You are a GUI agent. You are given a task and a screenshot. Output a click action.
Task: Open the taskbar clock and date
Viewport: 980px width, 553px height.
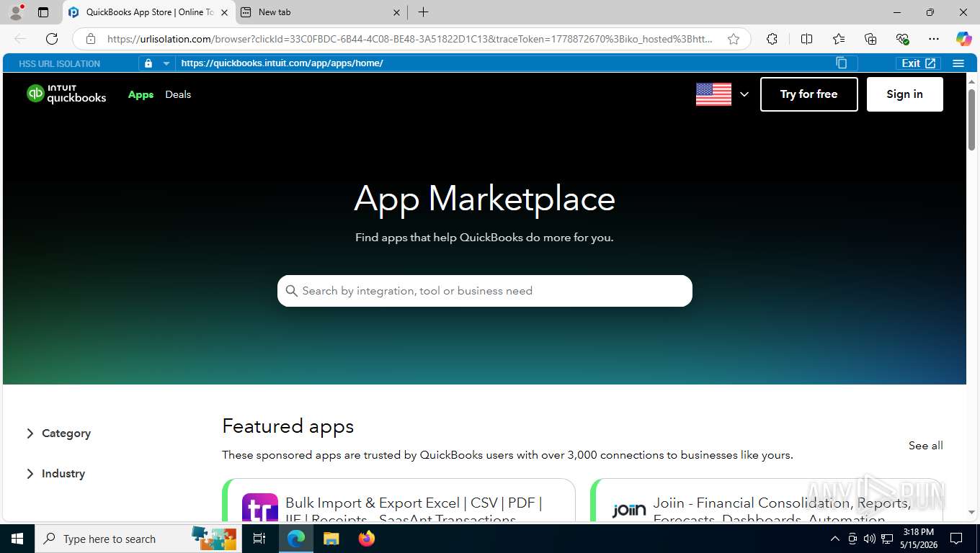918,539
